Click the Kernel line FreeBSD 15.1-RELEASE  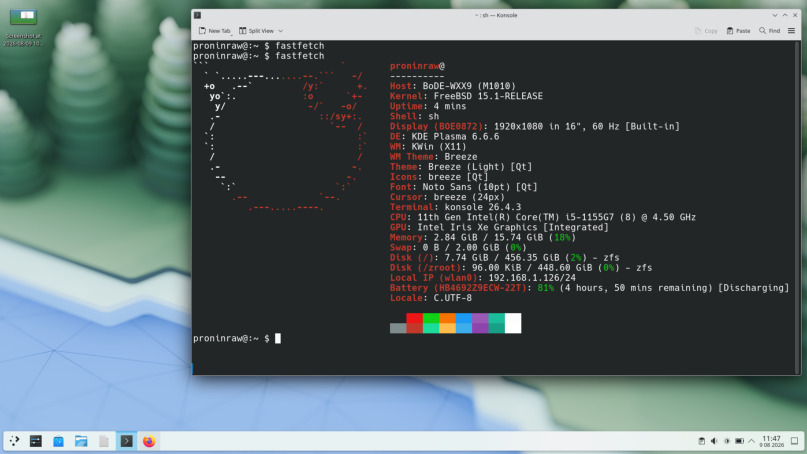pos(466,96)
